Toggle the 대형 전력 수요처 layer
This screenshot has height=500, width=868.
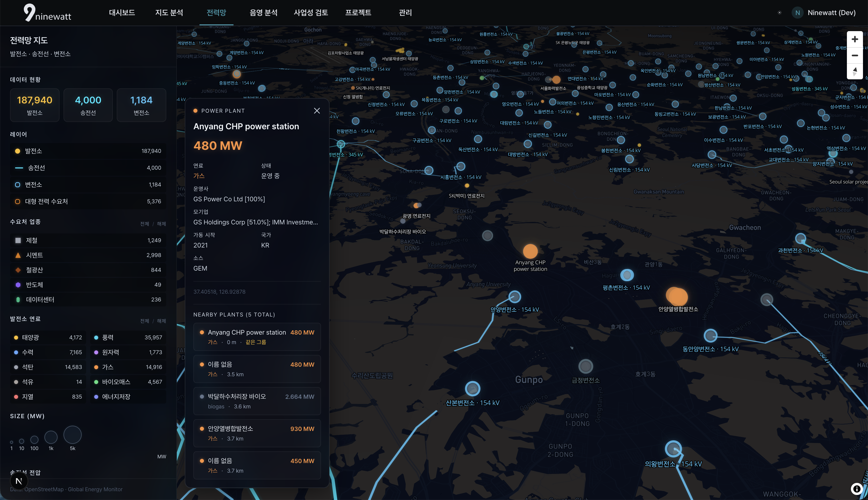88,202
